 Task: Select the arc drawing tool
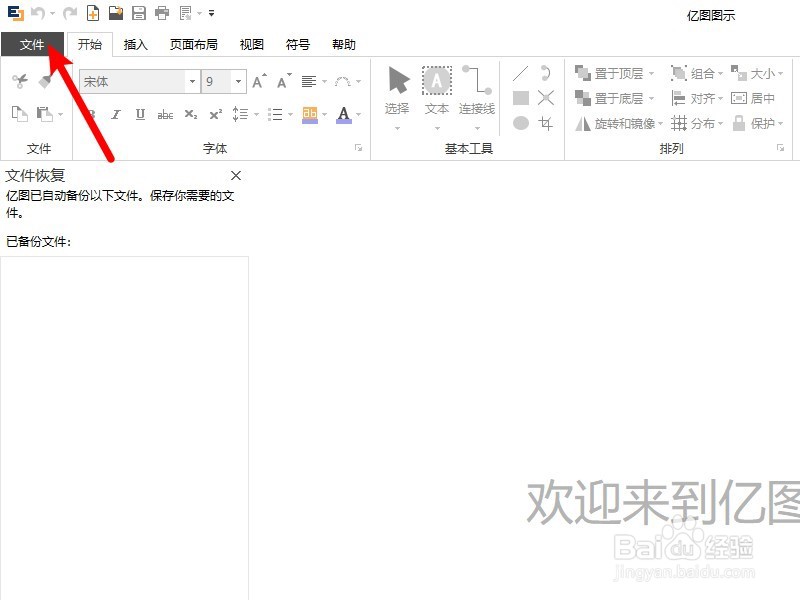tap(545, 73)
